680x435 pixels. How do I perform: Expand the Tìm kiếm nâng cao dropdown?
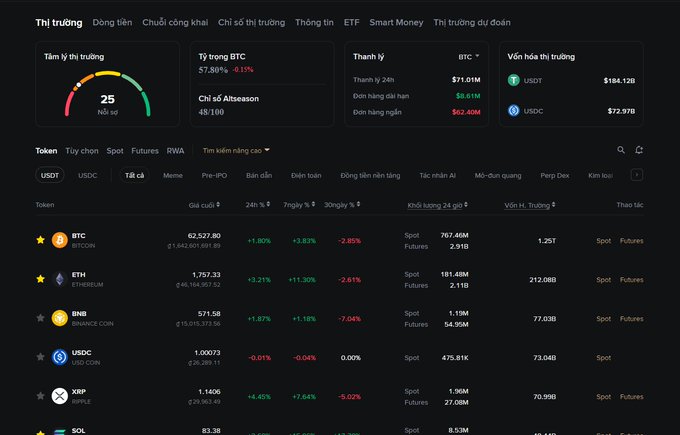click(236, 150)
